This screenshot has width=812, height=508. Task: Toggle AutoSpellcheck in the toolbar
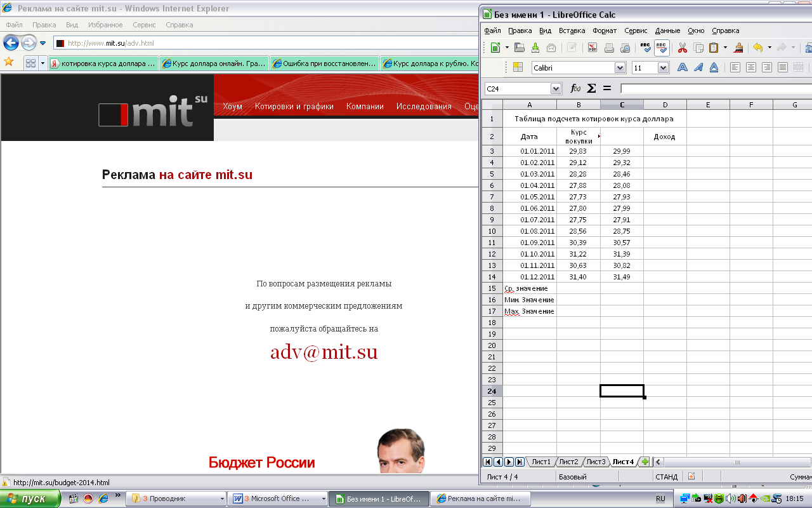tap(662, 48)
